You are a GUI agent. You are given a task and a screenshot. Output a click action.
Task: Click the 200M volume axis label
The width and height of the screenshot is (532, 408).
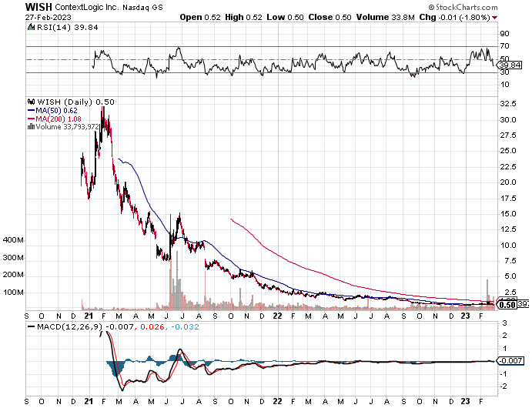(13, 275)
